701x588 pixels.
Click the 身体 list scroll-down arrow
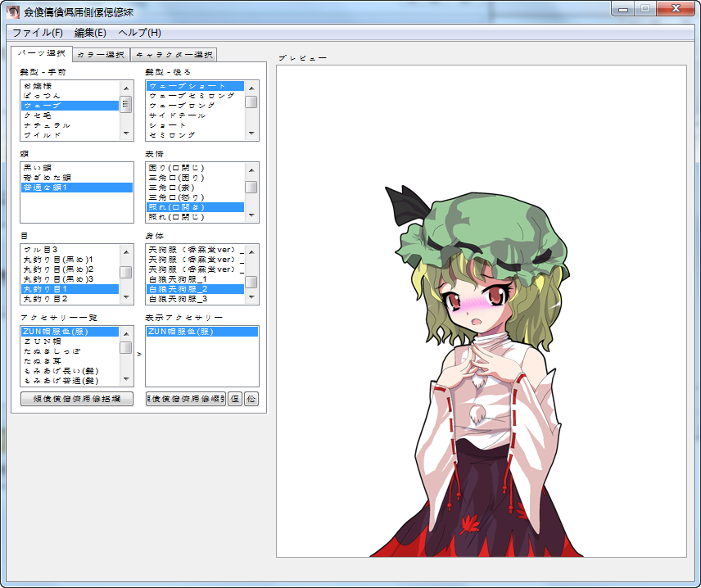point(251,297)
